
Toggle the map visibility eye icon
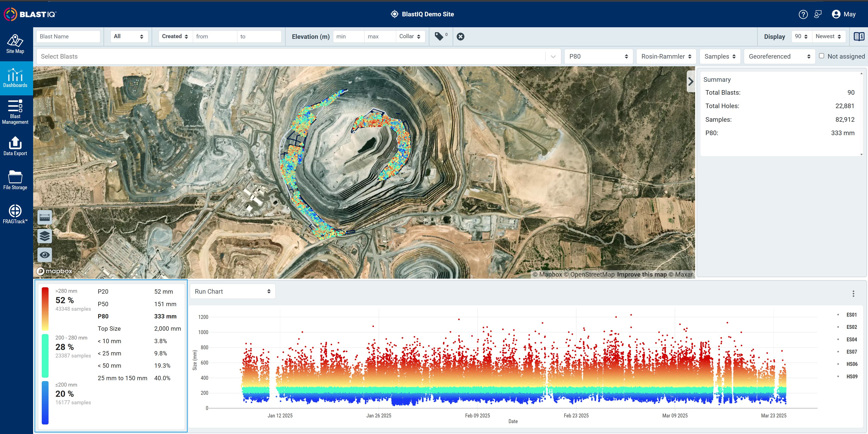[44, 255]
